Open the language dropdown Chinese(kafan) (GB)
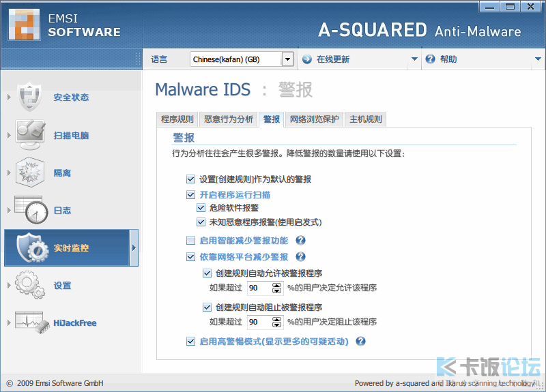Screen dimensions: 546x392 287,59
